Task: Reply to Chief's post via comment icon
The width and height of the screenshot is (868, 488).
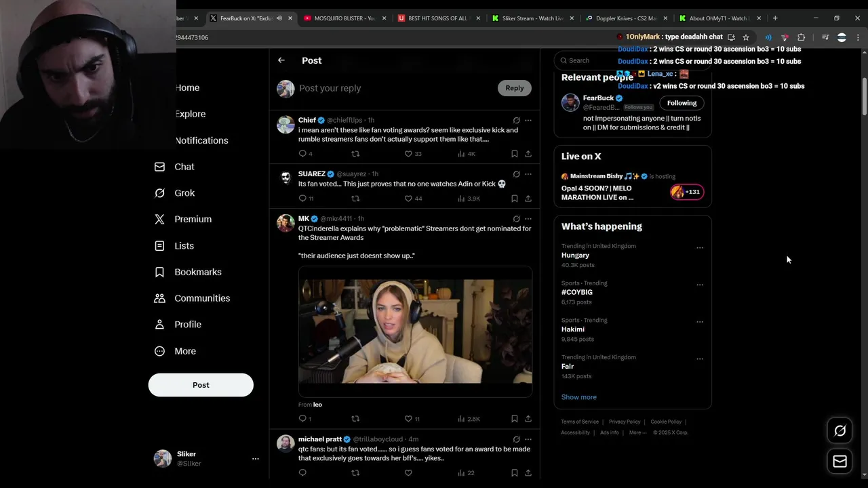Action: [x=302, y=154]
